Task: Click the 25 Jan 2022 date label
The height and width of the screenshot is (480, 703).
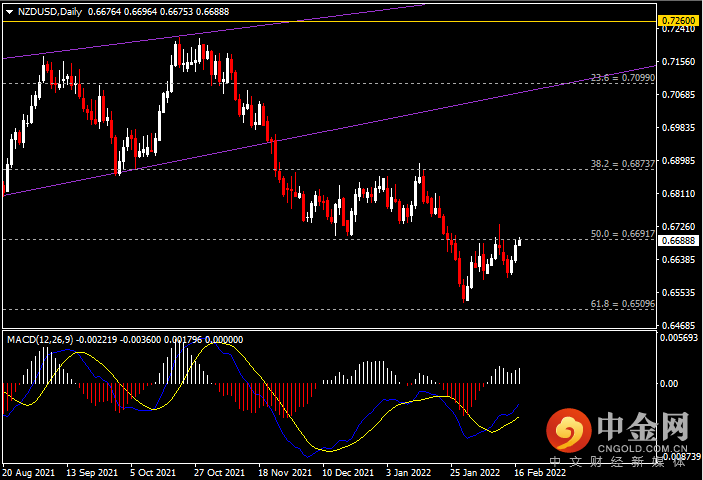Action: (x=475, y=472)
